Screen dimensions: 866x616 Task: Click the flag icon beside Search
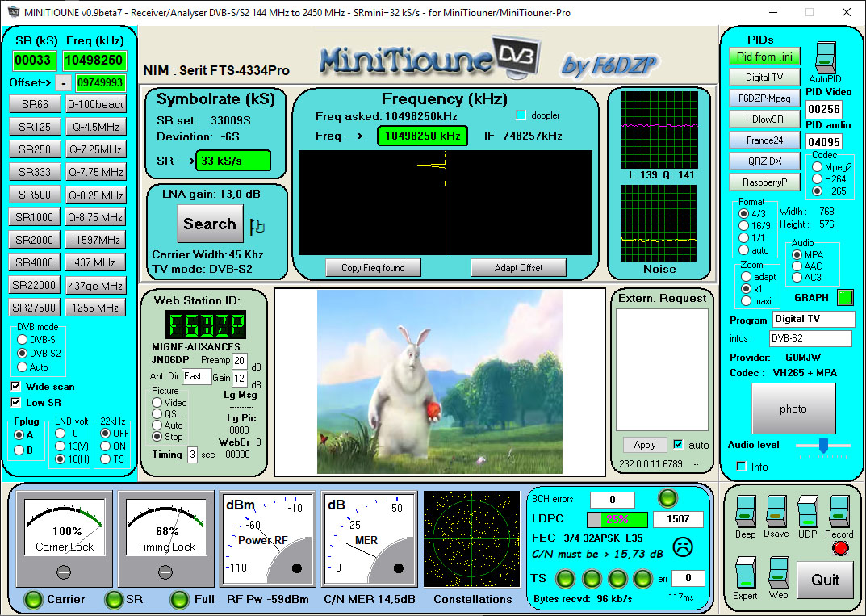pyautogui.click(x=257, y=227)
